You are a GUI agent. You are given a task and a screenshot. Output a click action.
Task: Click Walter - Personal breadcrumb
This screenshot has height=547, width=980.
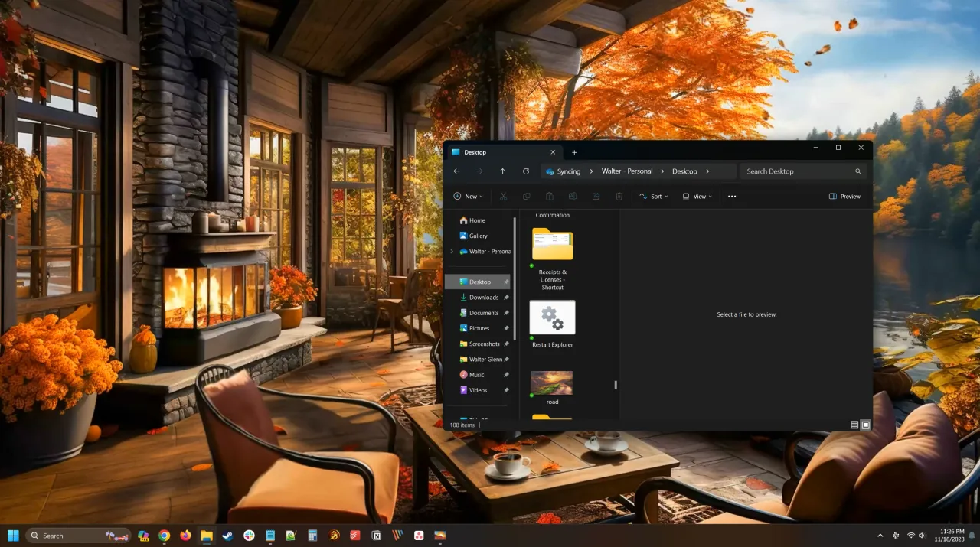pos(627,171)
